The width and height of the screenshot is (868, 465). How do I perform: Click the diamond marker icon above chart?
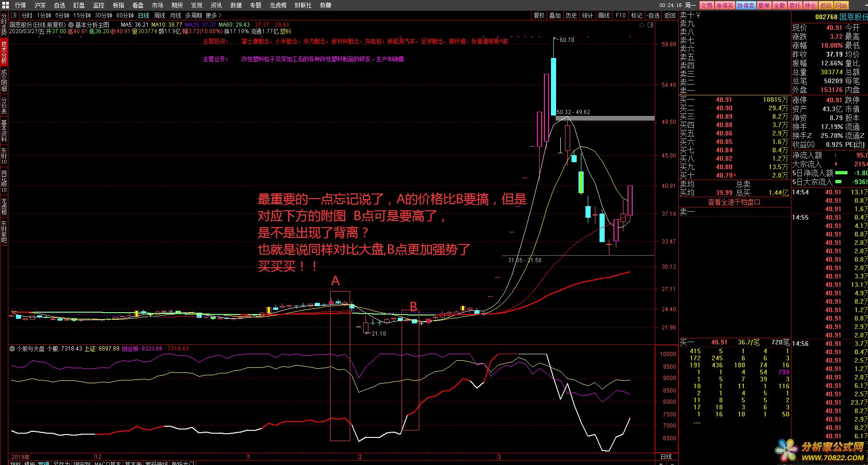(x=642, y=25)
